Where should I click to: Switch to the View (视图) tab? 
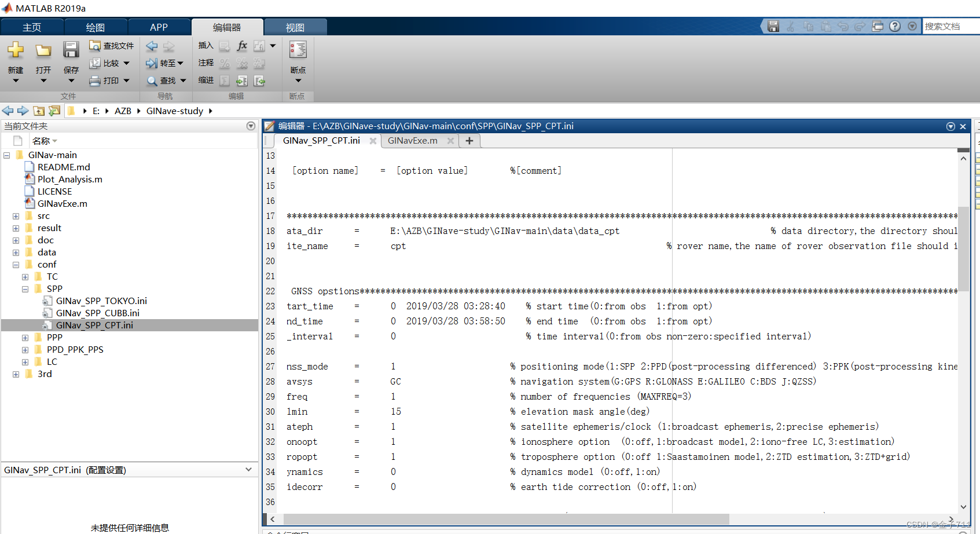[x=295, y=27]
